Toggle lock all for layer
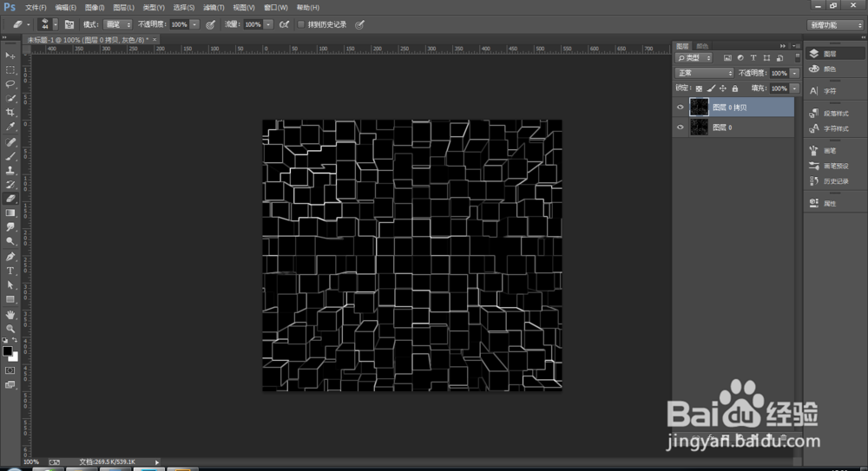The width and height of the screenshot is (868, 471). (x=735, y=88)
